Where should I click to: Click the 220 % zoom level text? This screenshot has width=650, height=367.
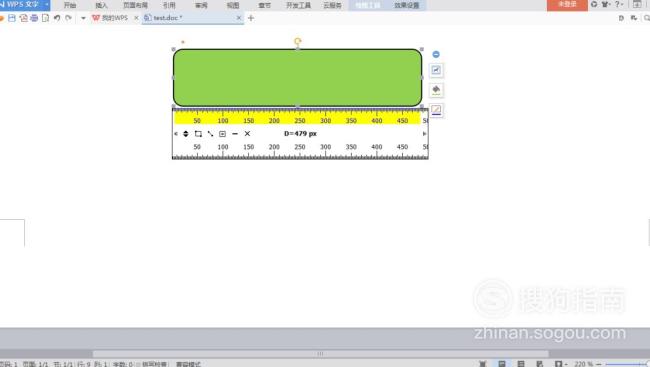[584, 364]
